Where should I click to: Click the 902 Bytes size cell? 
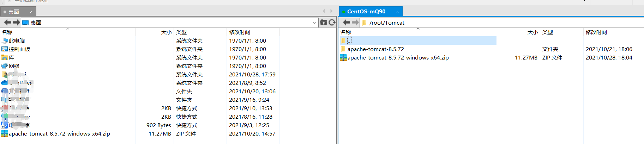tap(159, 125)
